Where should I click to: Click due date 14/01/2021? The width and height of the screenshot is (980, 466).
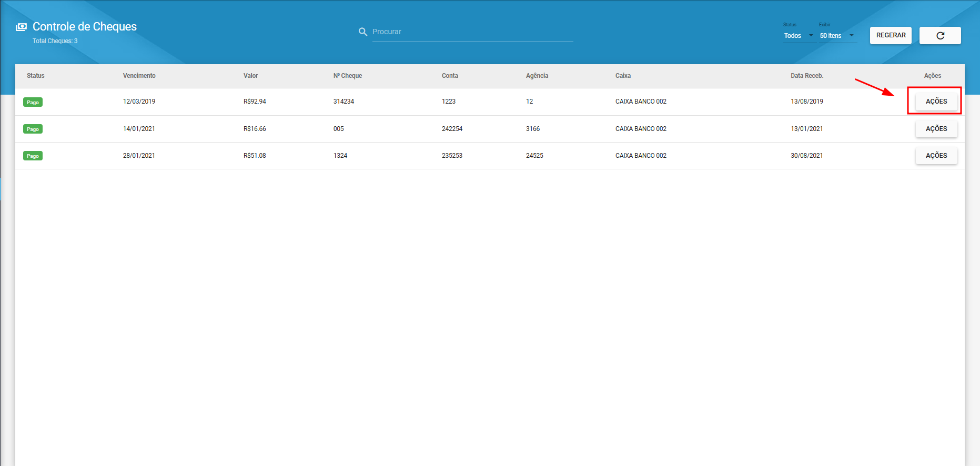click(x=139, y=129)
